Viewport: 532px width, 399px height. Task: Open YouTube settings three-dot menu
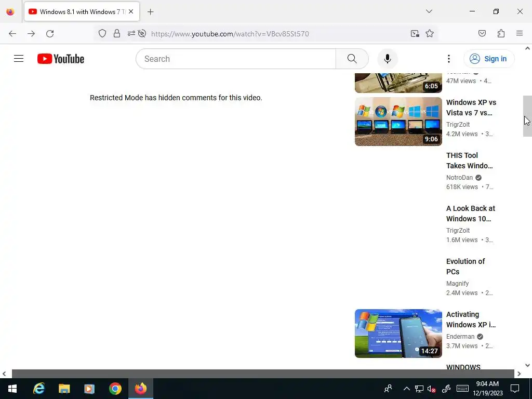tap(448, 59)
